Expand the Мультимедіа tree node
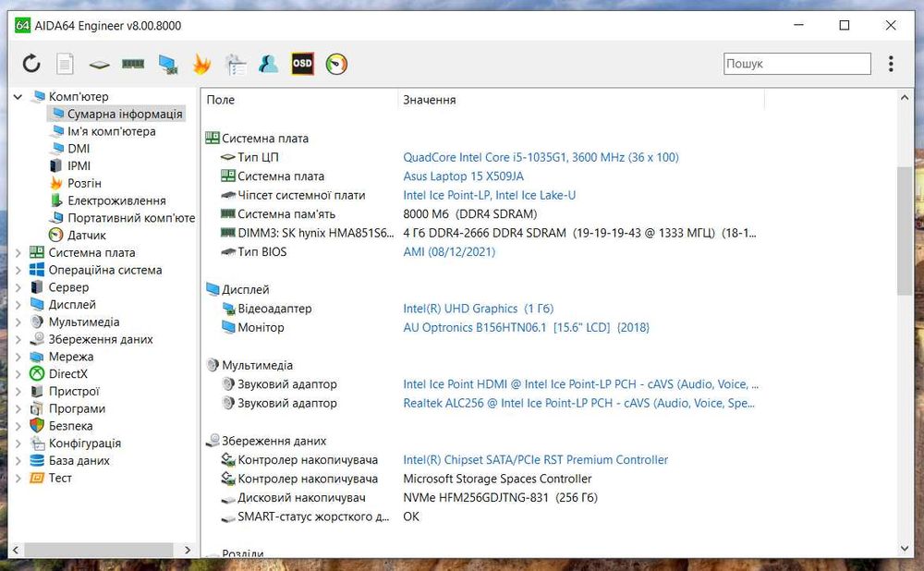924x571 pixels. click(x=18, y=322)
